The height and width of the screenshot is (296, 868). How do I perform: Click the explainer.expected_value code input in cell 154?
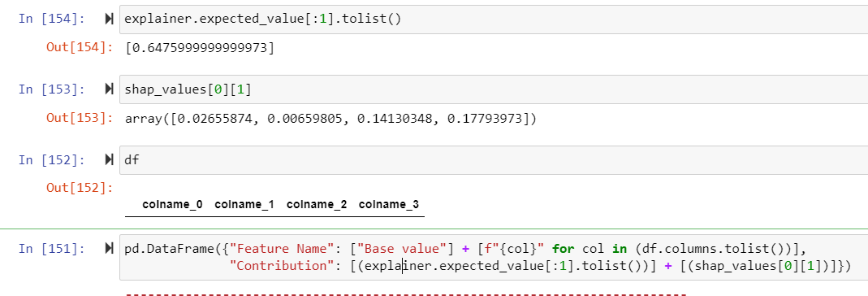click(493, 20)
